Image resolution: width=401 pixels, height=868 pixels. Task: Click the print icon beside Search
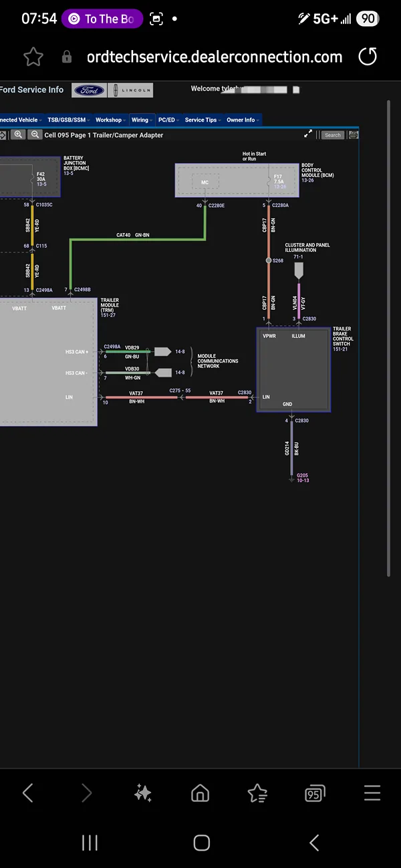[353, 134]
